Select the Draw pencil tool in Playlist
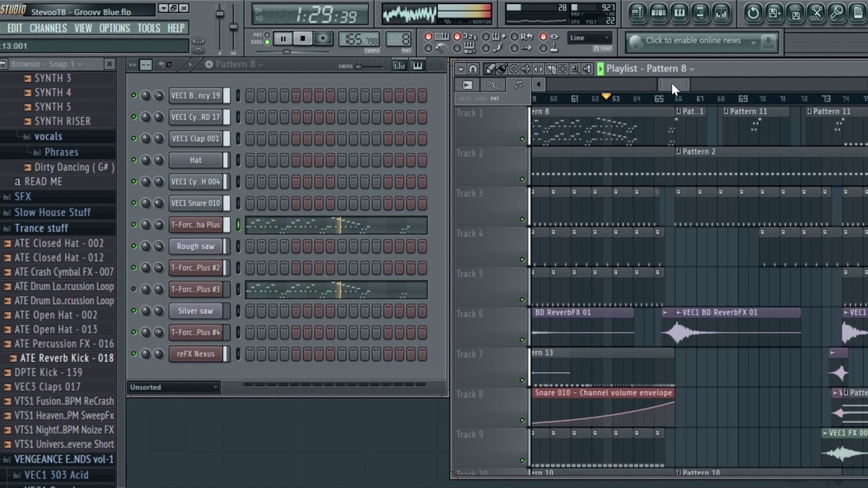 point(490,68)
